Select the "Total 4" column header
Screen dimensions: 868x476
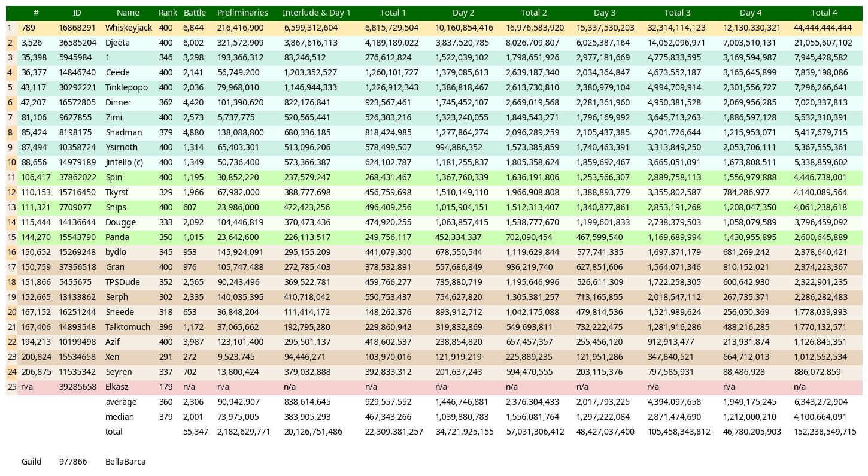(x=824, y=13)
